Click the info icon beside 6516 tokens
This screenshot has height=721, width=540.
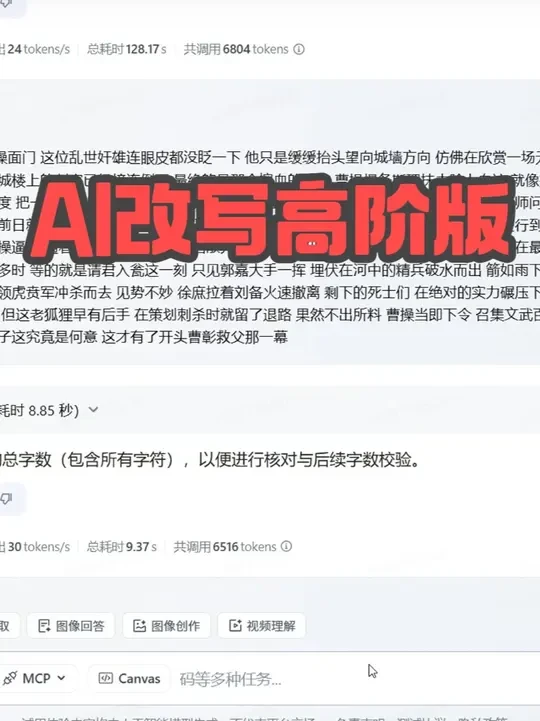(286, 546)
